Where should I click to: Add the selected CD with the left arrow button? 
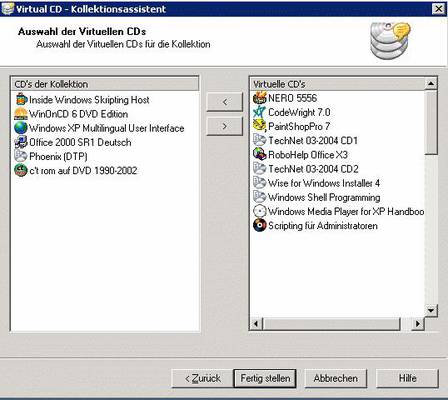(x=224, y=102)
